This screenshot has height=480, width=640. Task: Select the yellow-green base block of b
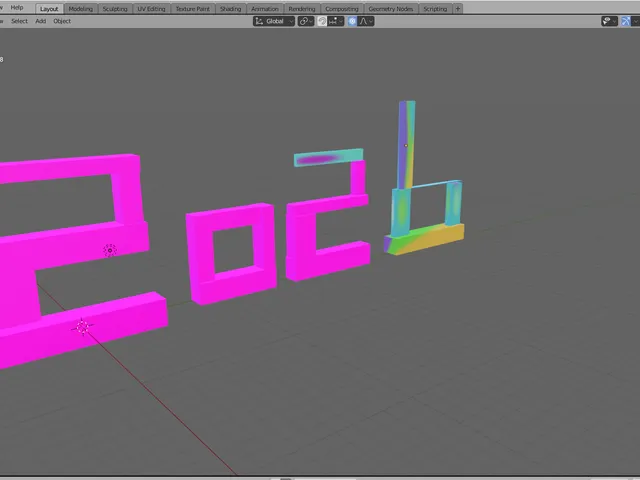(424, 240)
